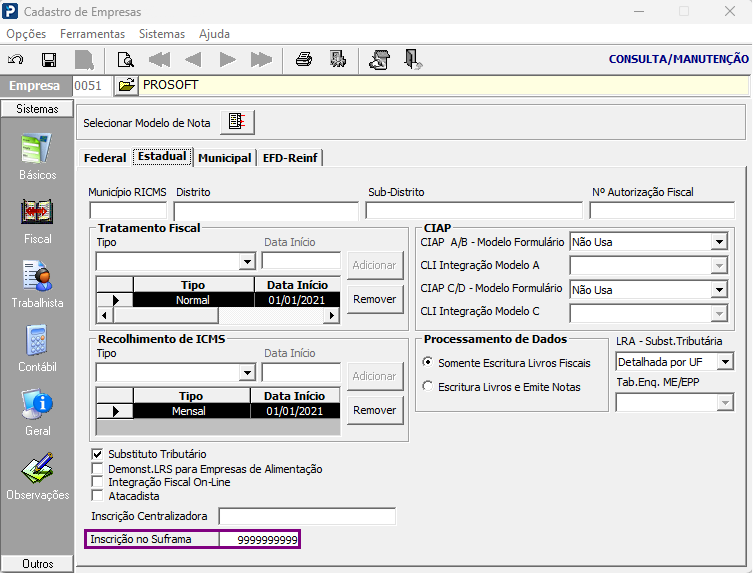Viewport: 753px width, 574px height.
Task: Uncheck Substituto Tributário checkbox
Action: [97, 454]
